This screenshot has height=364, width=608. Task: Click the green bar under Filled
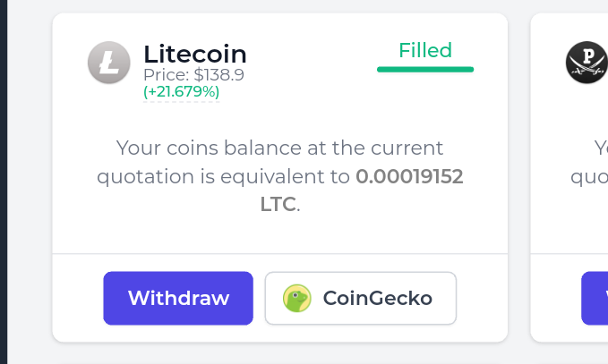point(425,68)
